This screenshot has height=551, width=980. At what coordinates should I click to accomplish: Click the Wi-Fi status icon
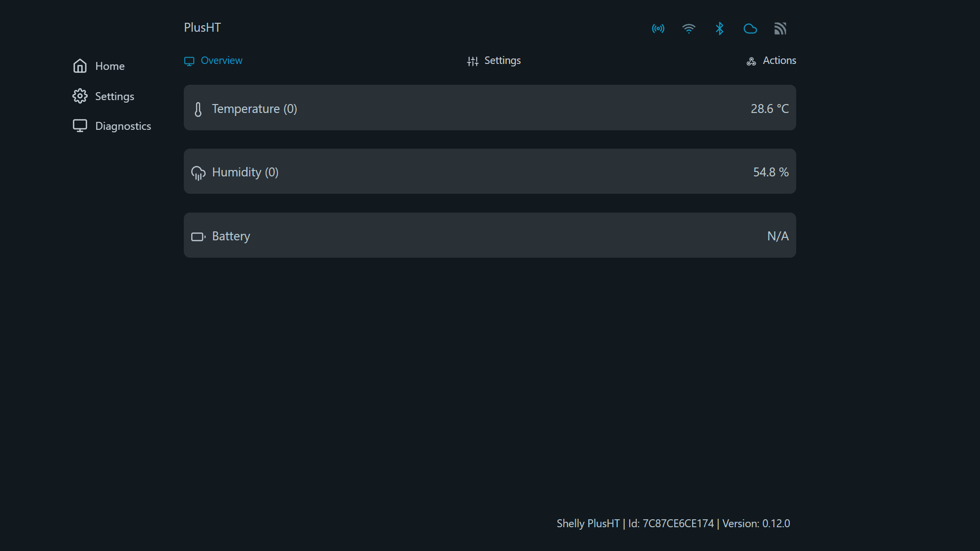tap(689, 28)
